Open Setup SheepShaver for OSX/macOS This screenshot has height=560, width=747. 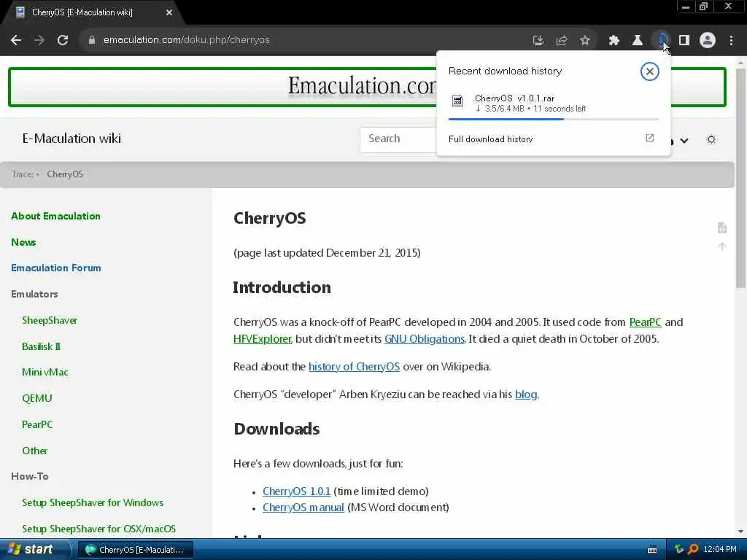click(98, 529)
